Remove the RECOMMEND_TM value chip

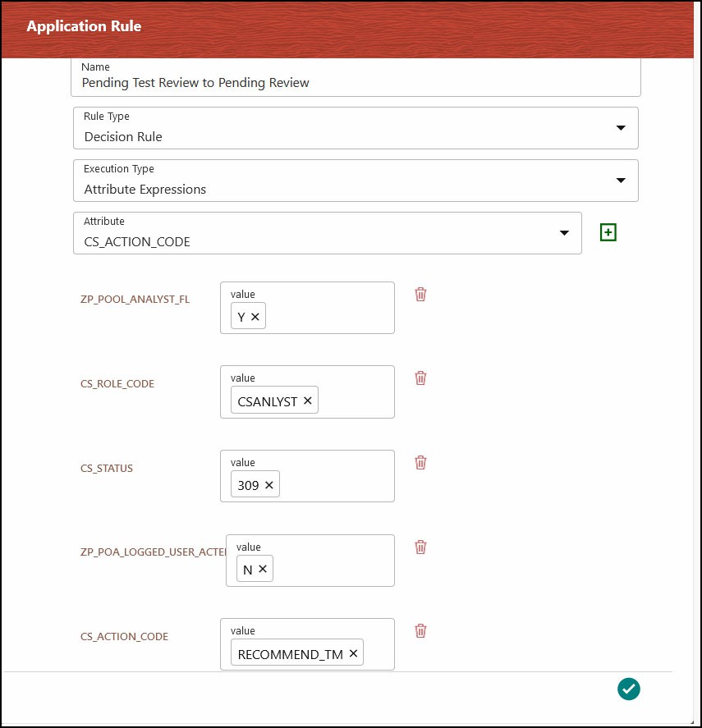pyautogui.click(x=353, y=653)
